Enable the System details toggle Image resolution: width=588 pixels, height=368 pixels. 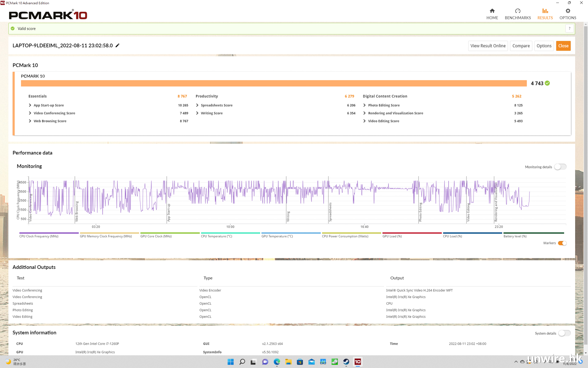pyautogui.click(x=564, y=333)
